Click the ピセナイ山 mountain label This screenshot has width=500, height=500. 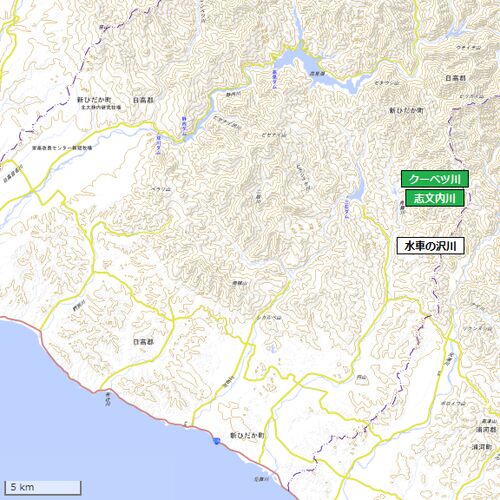[274, 135]
